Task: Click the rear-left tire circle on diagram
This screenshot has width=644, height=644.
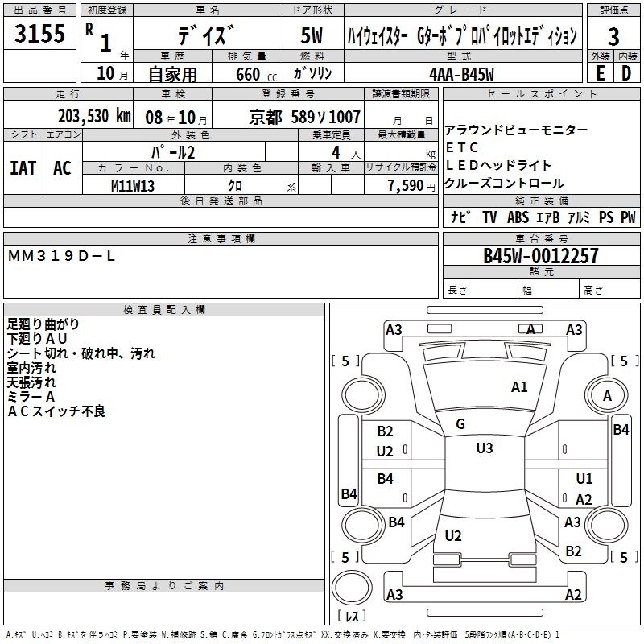Action: [363, 525]
